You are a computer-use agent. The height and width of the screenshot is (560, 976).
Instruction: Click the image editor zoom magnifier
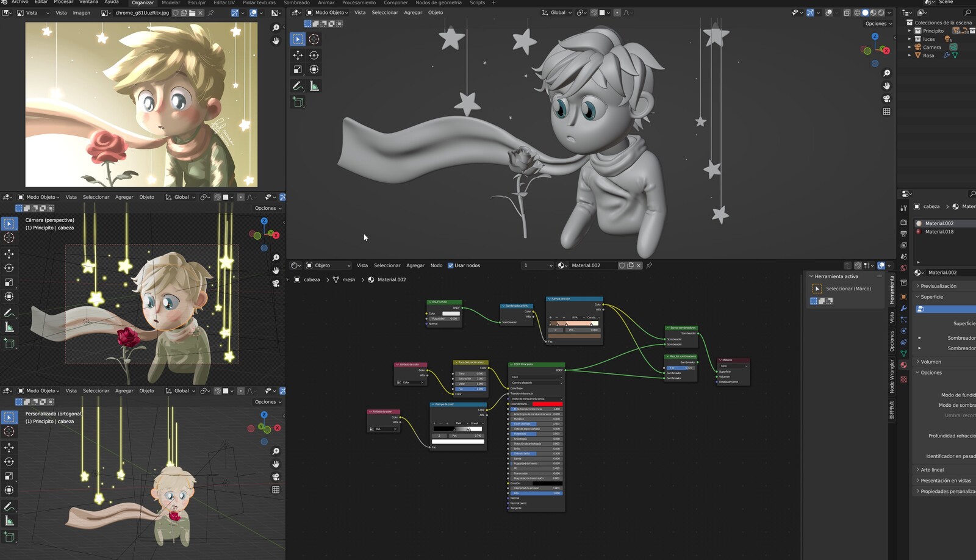pyautogui.click(x=276, y=27)
